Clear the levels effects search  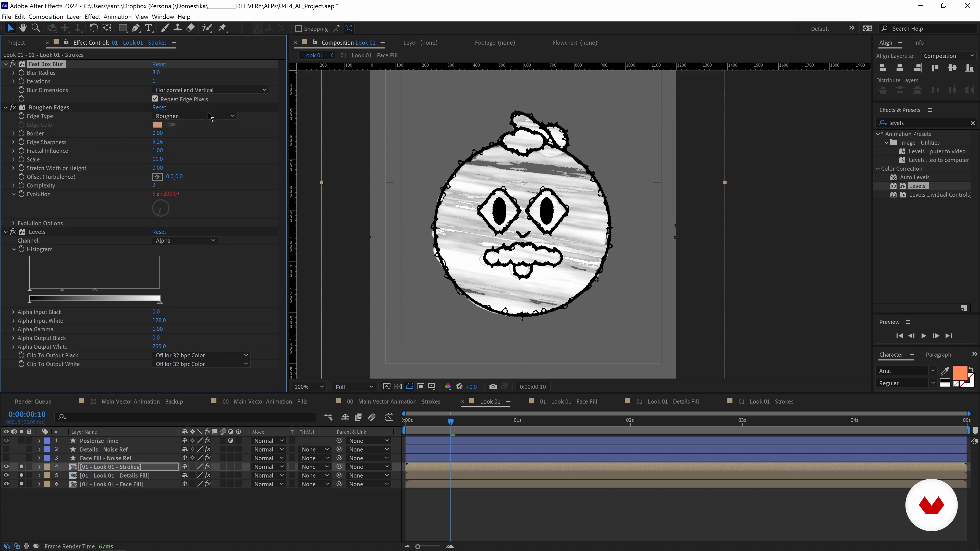point(973,123)
